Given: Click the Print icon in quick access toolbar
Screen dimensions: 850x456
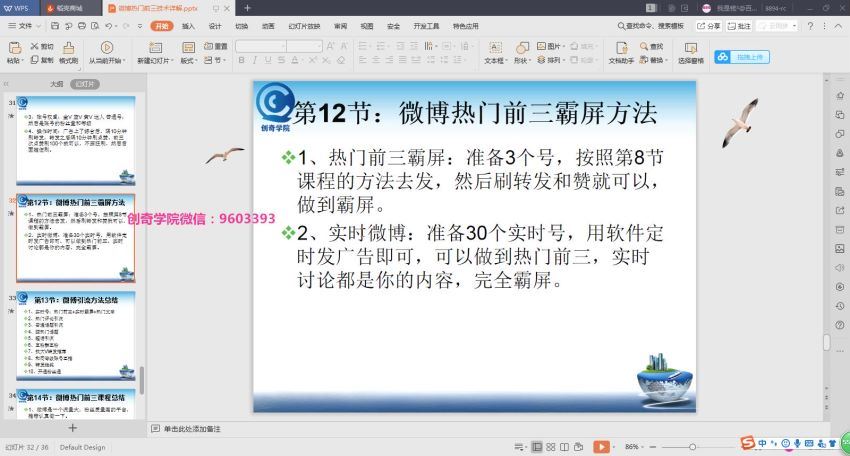Looking at the screenshot, I should click(x=82, y=25).
